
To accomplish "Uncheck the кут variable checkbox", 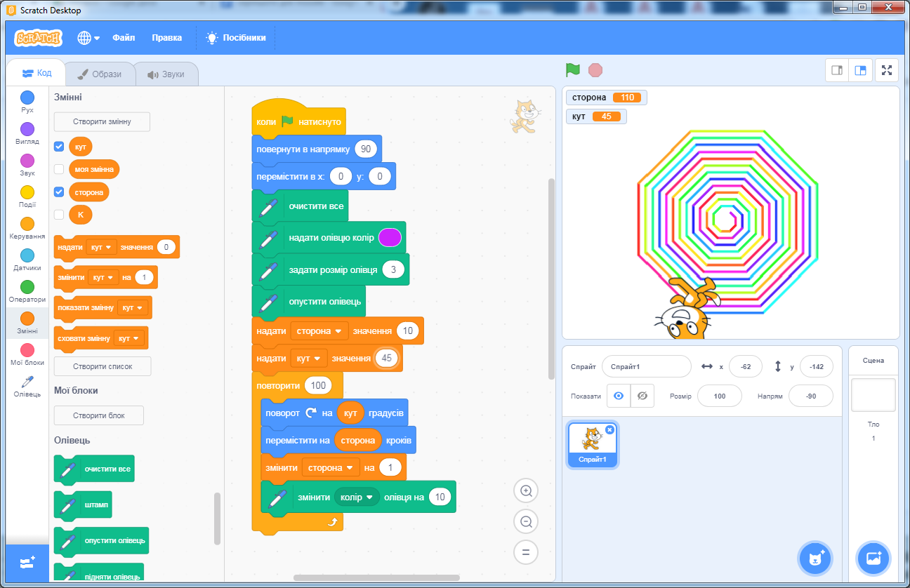I will (59, 147).
